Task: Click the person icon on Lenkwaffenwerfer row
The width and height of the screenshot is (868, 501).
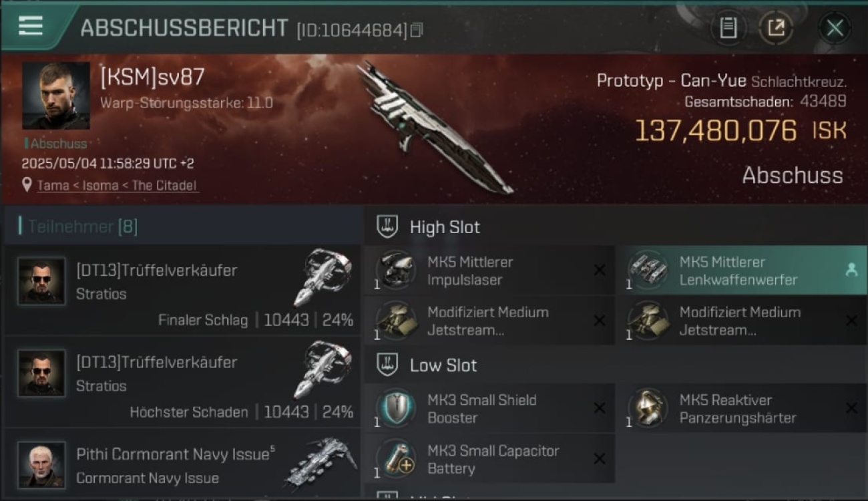Action: coord(851,270)
